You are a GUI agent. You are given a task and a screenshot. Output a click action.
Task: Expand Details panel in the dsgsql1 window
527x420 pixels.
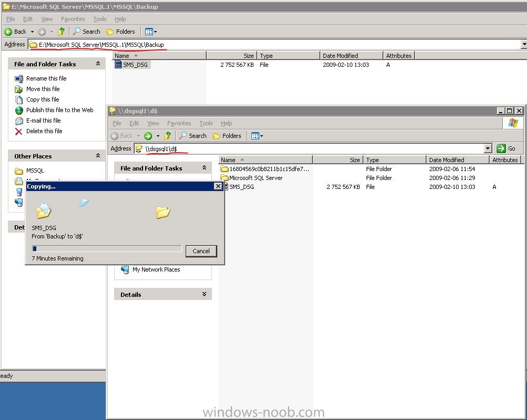(x=204, y=294)
